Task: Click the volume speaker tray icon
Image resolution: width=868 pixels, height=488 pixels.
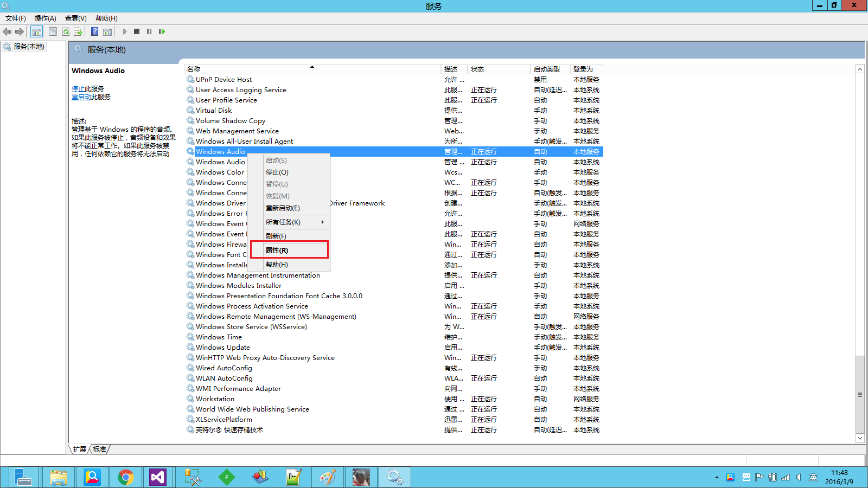Action: (799, 477)
